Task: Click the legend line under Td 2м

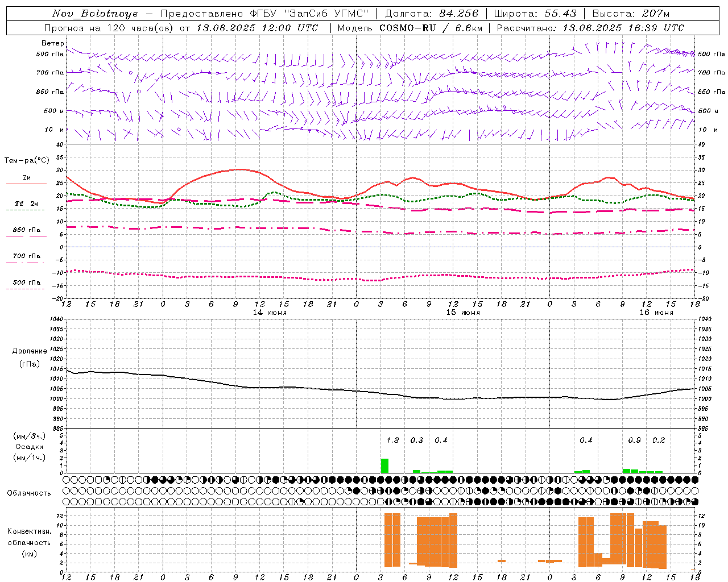Action: [x=25, y=210]
